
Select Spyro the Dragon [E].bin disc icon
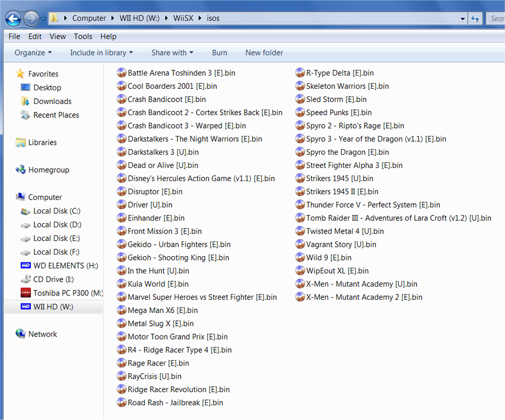(x=300, y=152)
